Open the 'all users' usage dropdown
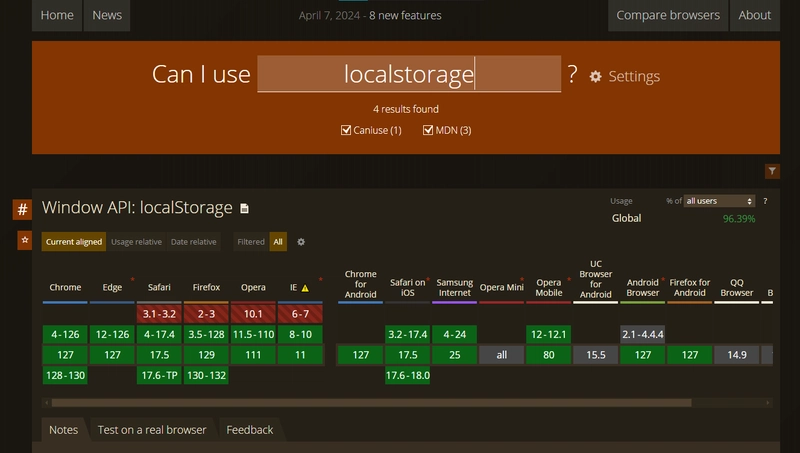The width and height of the screenshot is (800, 453). [719, 201]
